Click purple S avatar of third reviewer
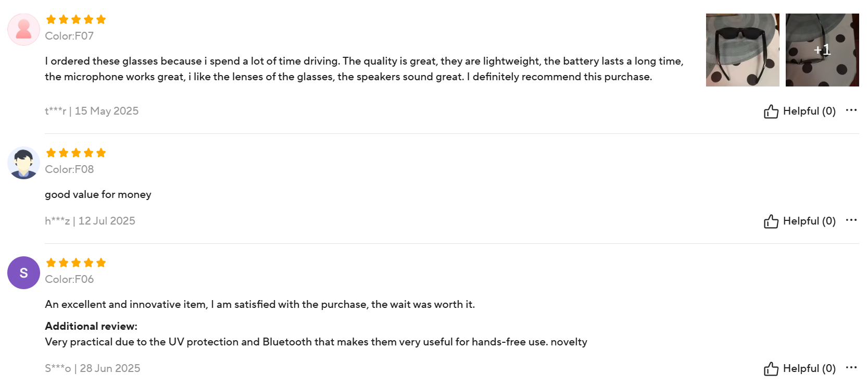 (x=23, y=272)
